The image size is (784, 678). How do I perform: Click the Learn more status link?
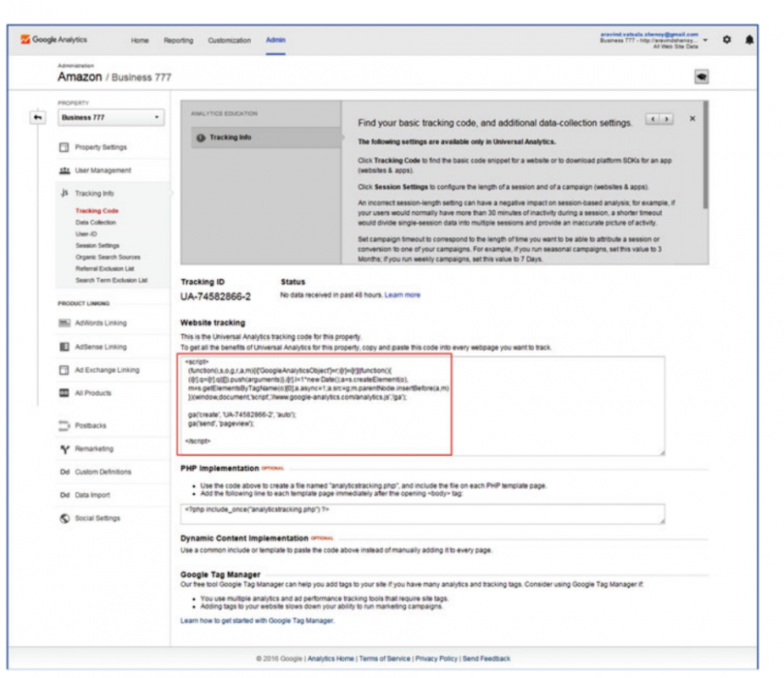[x=403, y=295]
